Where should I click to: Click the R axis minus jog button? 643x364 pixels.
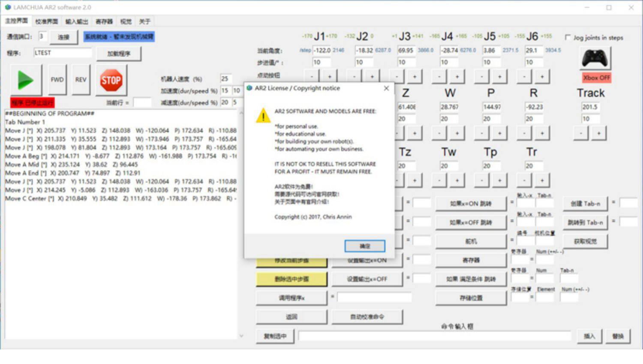click(x=524, y=133)
